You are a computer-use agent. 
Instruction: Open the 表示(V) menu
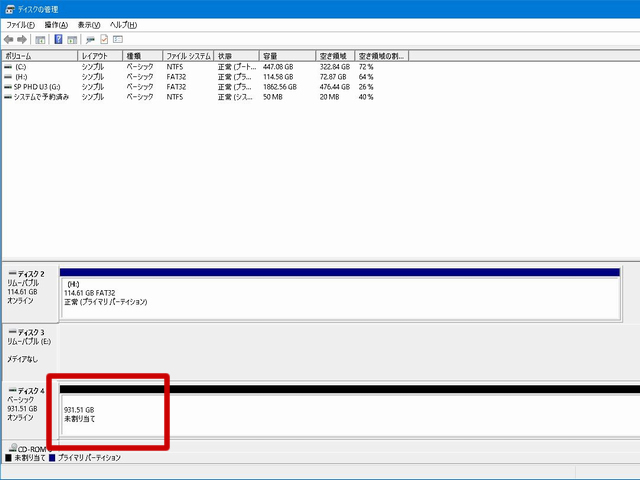click(x=91, y=24)
